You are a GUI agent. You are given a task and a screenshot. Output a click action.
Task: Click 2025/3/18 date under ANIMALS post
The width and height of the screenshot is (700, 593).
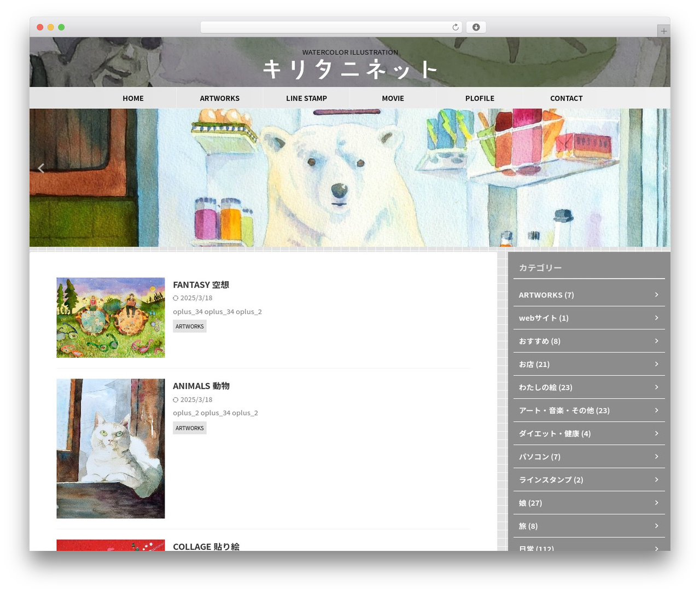pyautogui.click(x=196, y=400)
